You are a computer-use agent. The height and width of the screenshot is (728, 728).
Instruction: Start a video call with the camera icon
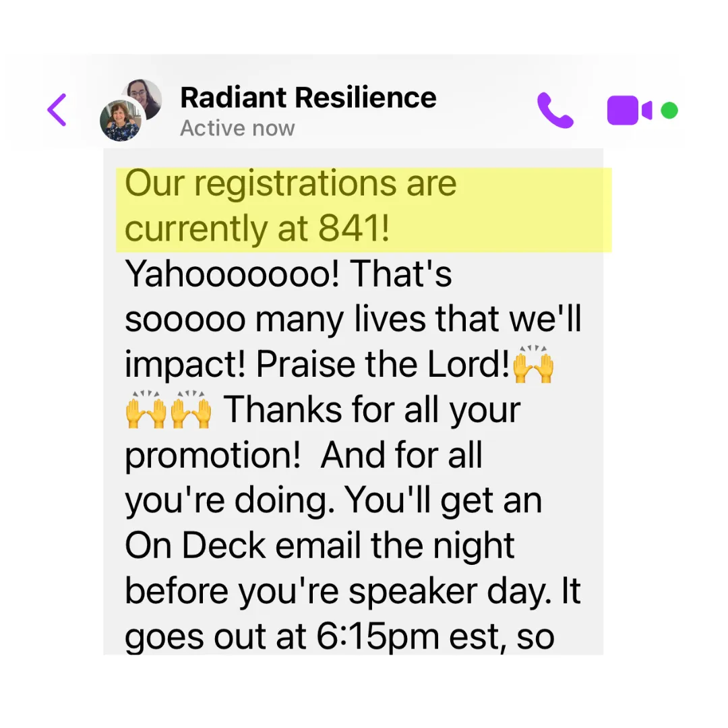(x=629, y=111)
